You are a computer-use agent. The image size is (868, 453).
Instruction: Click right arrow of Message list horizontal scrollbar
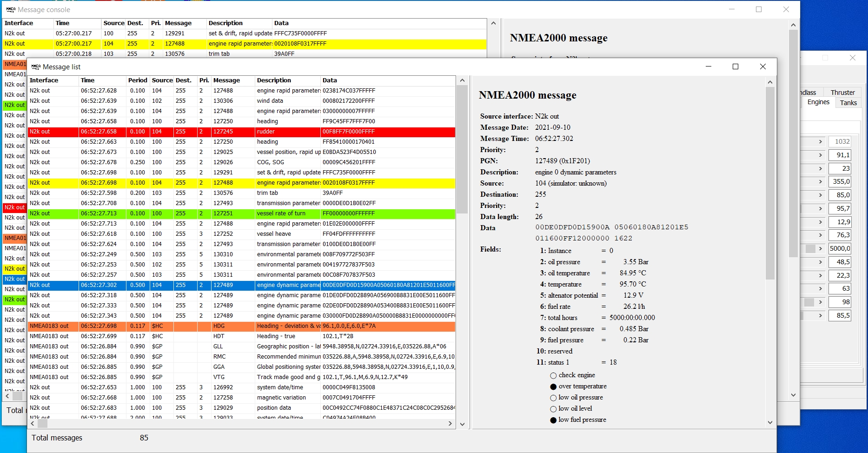tap(450, 424)
